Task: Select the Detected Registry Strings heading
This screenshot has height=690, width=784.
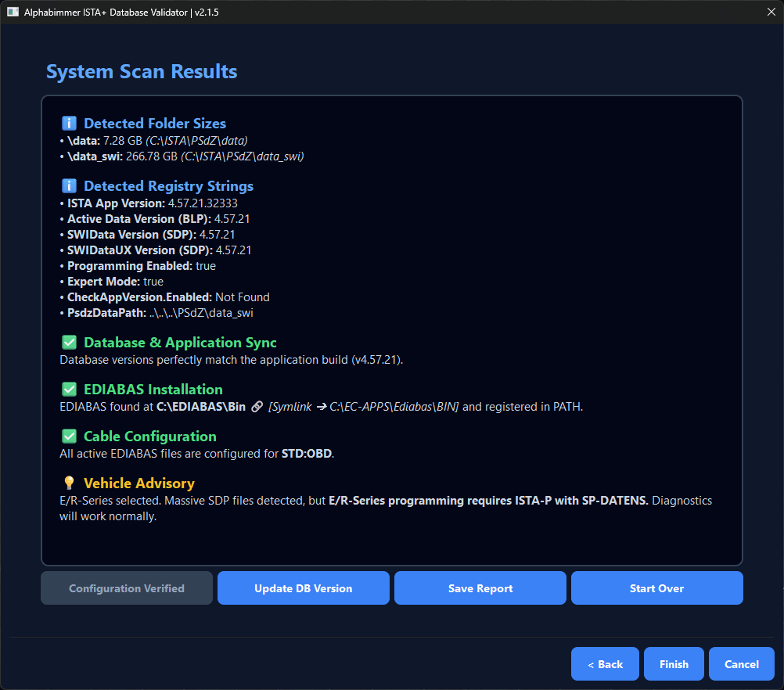Action: (168, 185)
